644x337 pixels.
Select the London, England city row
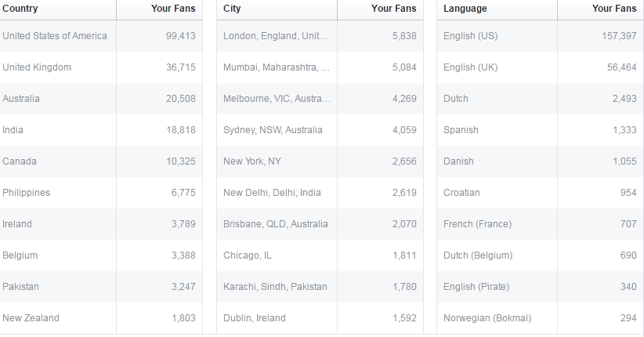pyautogui.click(x=320, y=36)
